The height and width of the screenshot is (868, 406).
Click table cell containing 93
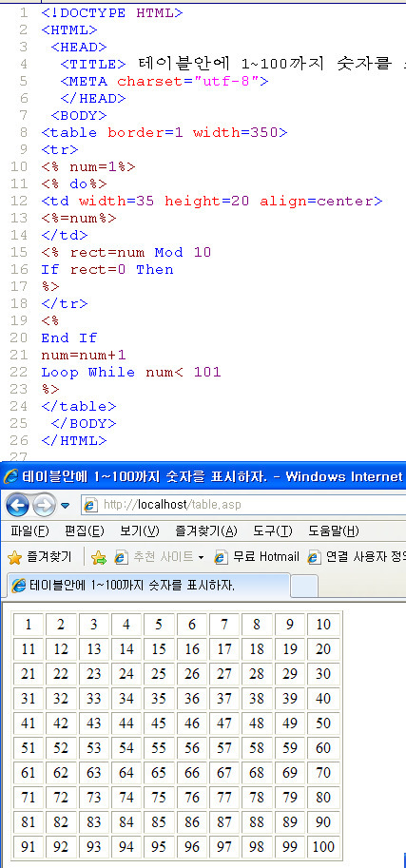[x=93, y=846]
